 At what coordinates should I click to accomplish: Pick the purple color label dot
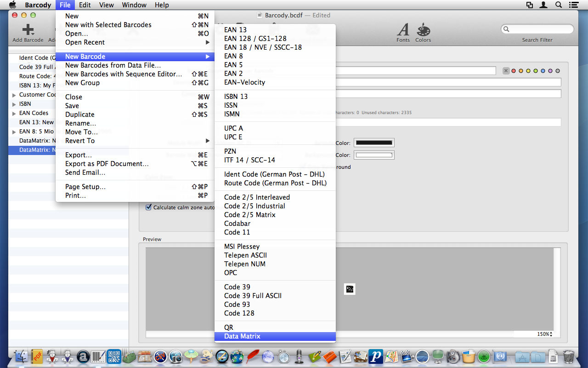click(550, 71)
